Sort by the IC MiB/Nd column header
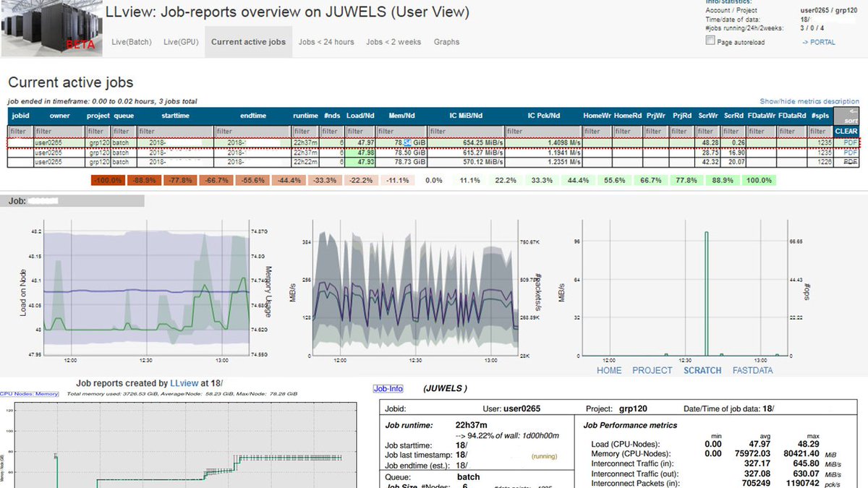 point(465,116)
